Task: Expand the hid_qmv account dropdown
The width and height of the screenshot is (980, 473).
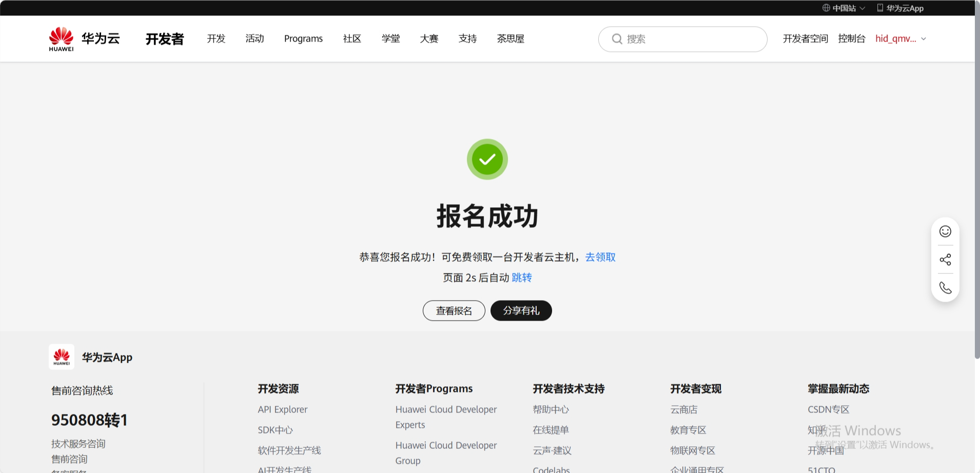Action: click(x=900, y=39)
